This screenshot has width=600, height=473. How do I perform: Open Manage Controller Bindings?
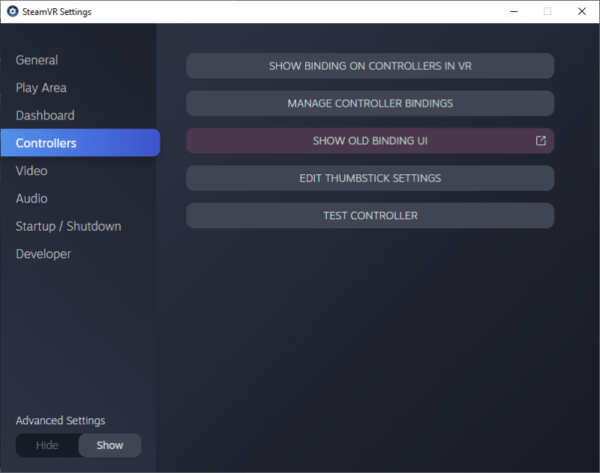click(x=370, y=103)
